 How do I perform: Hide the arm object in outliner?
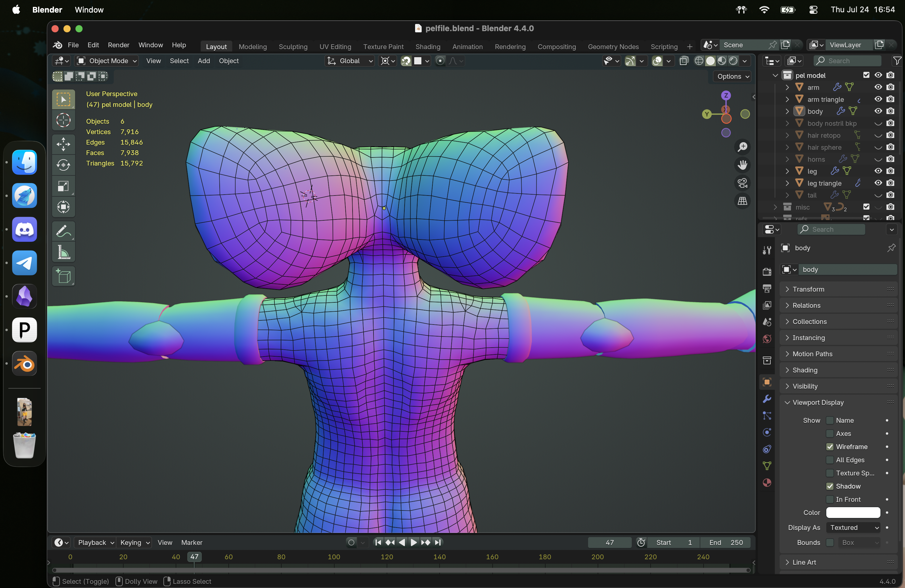(x=878, y=87)
